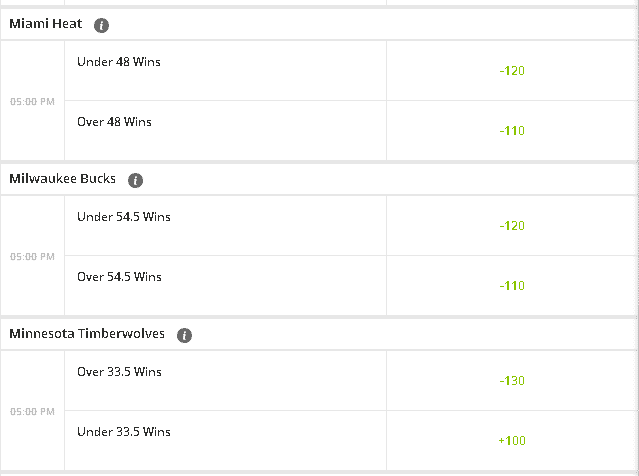This screenshot has width=639, height=476.
Task: Click the Over 48 Wins label
Action: point(114,121)
